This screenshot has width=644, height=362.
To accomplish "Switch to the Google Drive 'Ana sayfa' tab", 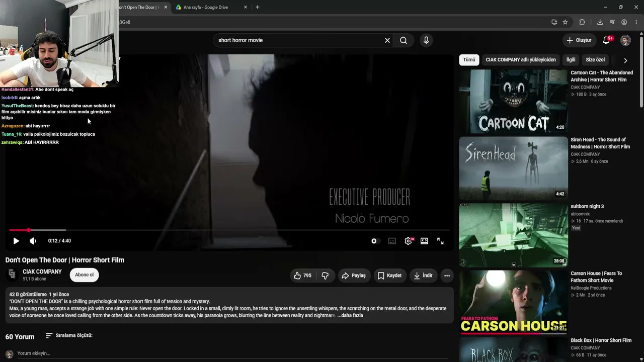I will tap(205, 8).
